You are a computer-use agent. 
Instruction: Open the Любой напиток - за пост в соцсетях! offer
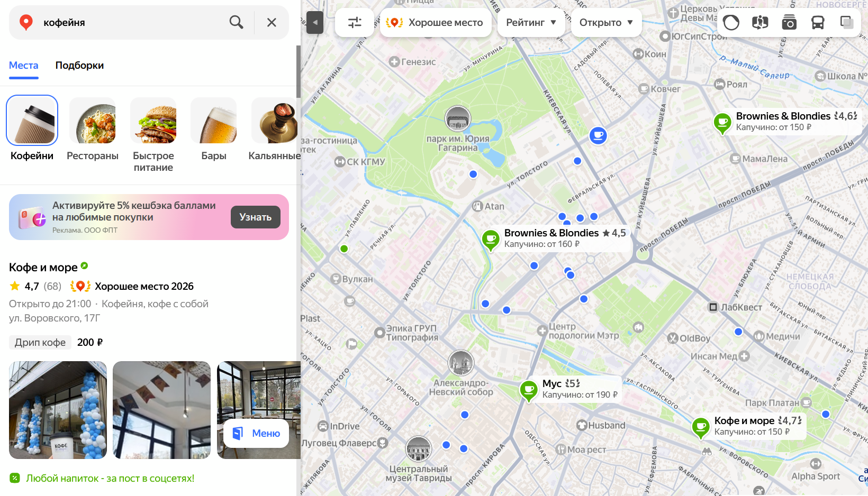click(110, 479)
